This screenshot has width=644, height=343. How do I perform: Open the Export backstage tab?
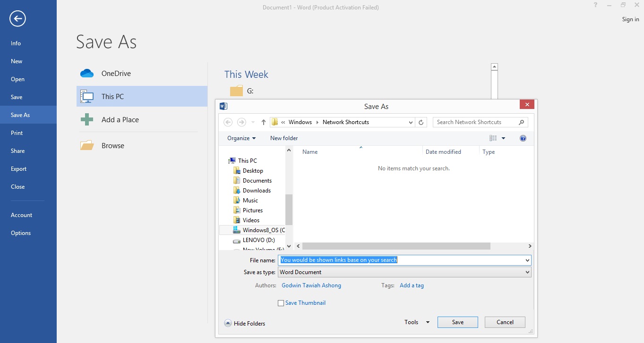(x=28, y=169)
